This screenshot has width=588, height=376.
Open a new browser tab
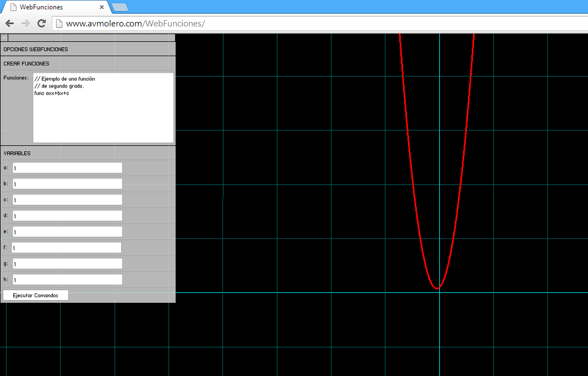(x=119, y=7)
